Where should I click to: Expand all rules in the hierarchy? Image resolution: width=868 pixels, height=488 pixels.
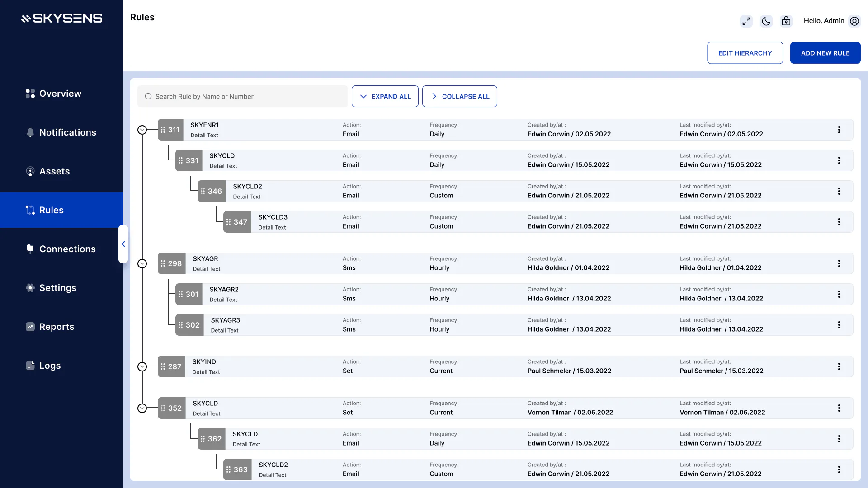click(x=385, y=96)
